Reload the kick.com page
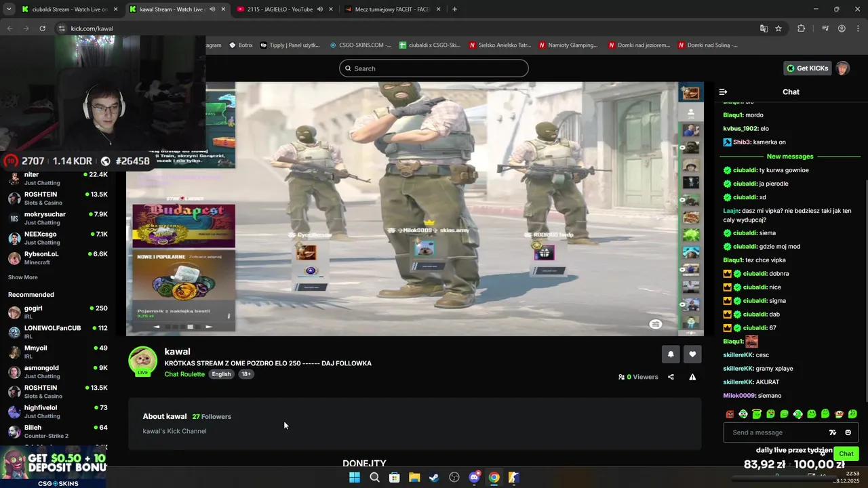 (42, 28)
